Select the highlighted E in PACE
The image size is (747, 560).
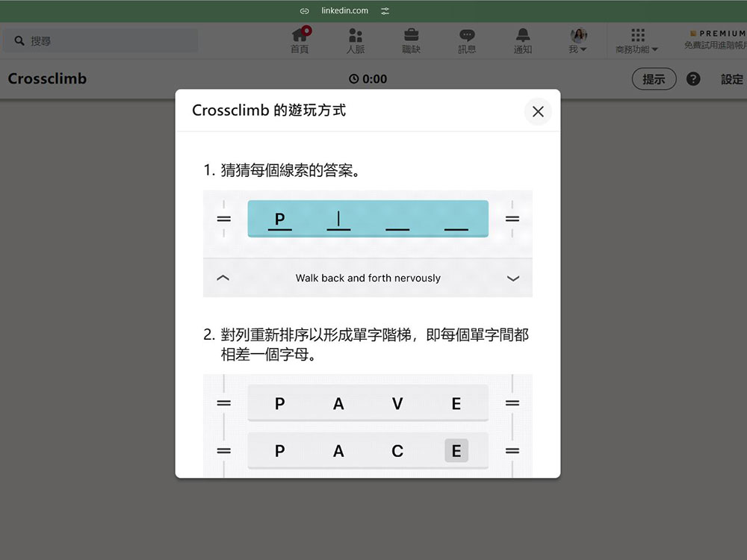(456, 450)
